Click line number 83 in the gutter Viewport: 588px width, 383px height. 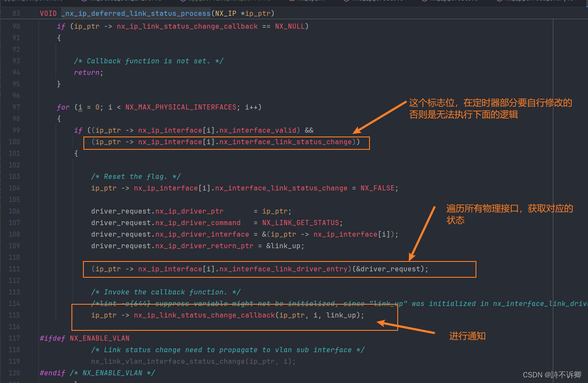(16, 13)
